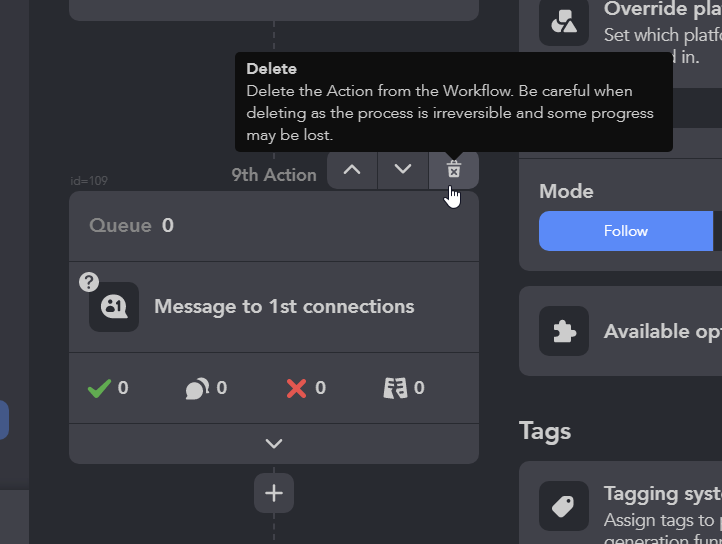Click the green checkmark success counter

(108, 388)
